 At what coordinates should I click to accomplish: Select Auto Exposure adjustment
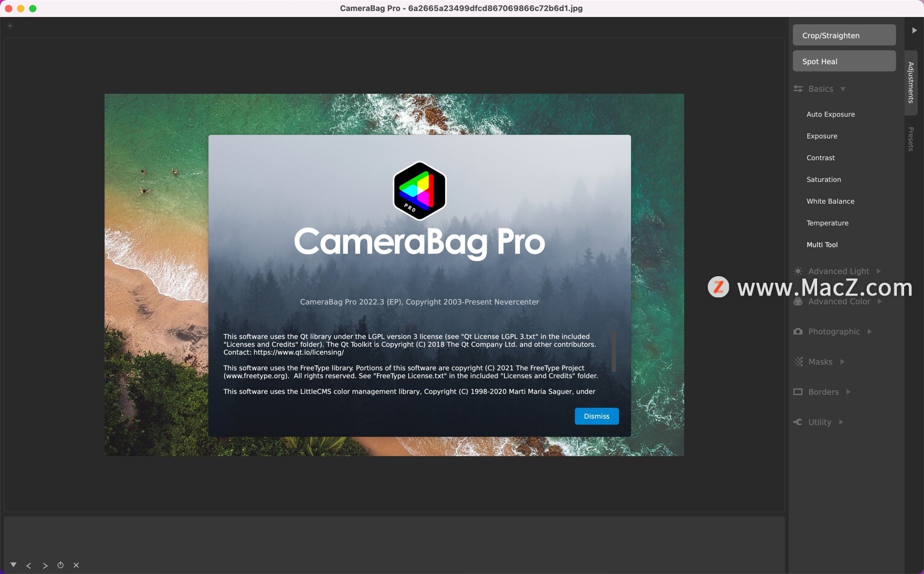[830, 114]
